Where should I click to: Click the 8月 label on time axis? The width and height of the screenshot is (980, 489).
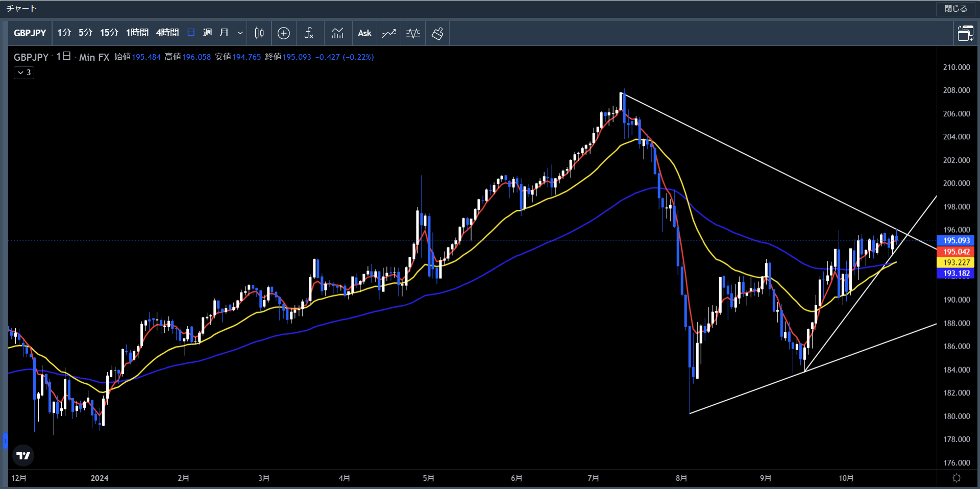tap(681, 478)
